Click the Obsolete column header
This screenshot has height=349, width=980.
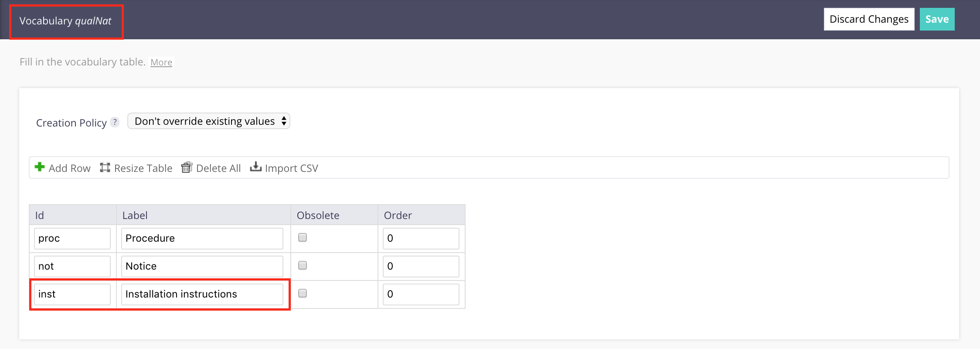334,215
